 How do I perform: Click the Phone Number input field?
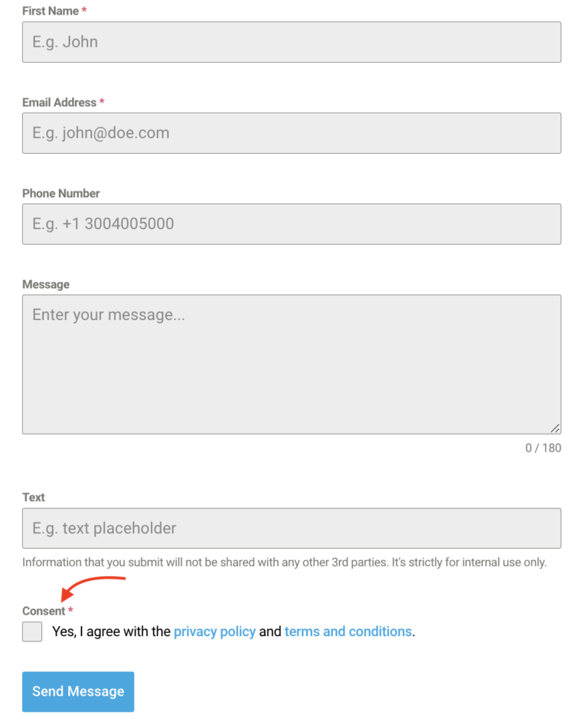(291, 223)
